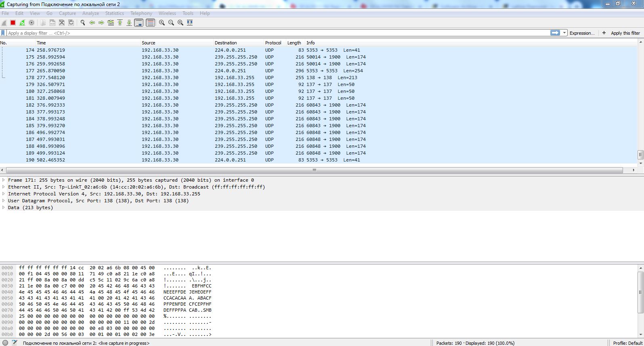This screenshot has width=644, height=346.
Task: Select packet 190 in the list
Action: pos(319,160)
